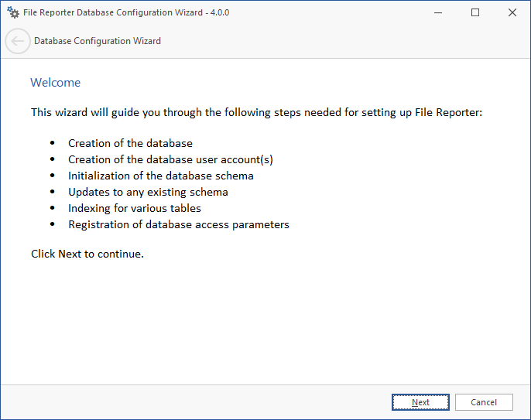This screenshot has width=531, height=420.
Task: Click 'Initialization of the database schema' step
Action: [160, 176]
